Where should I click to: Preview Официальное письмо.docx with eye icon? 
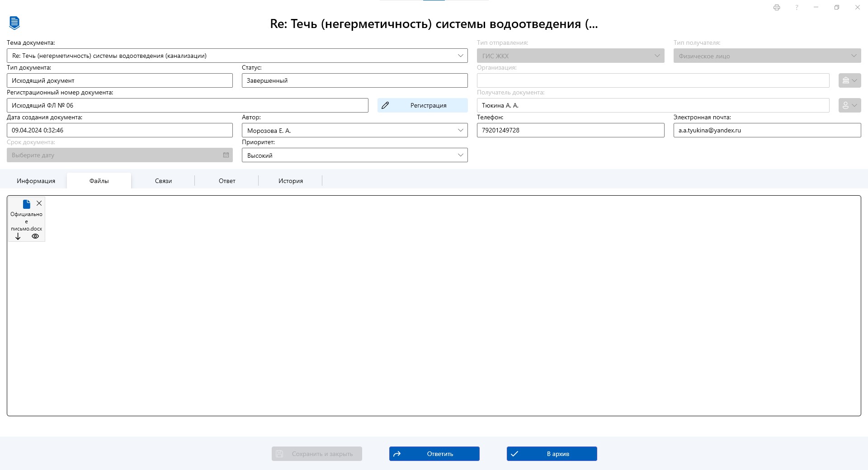[35, 236]
